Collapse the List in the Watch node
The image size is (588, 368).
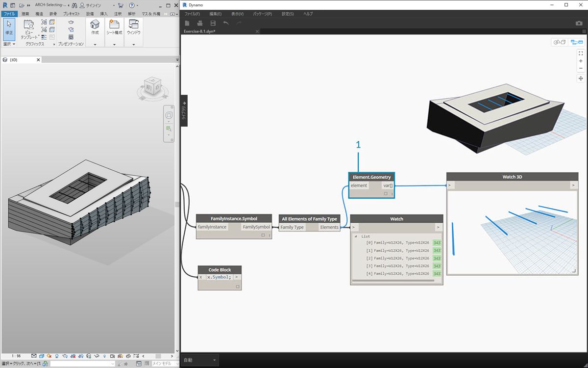pyautogui.click(x=356, y=236)
